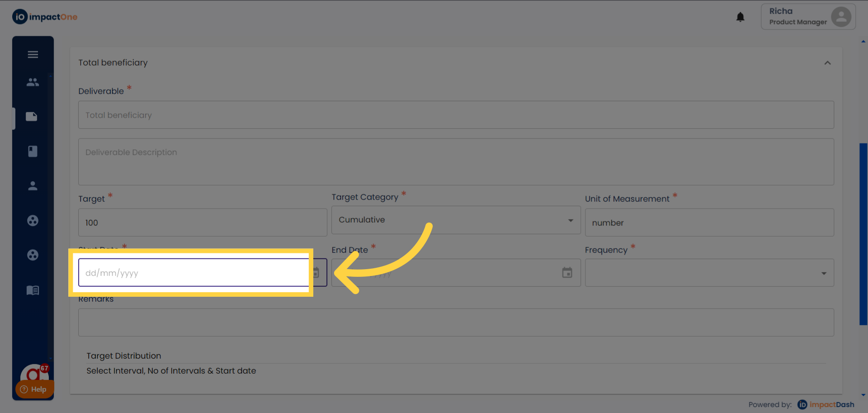Select the single person sidebar icon
The height and width of the screenshot is (413, 868).
pos(33,186)
